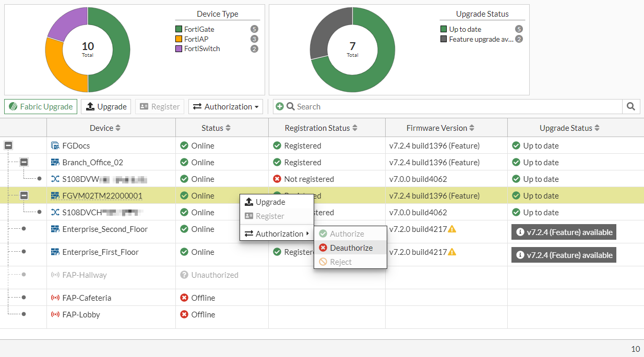This screenshot has height=357, width=644.
Task: Choose Authorize in the submenu
Action: click(350, 234)
